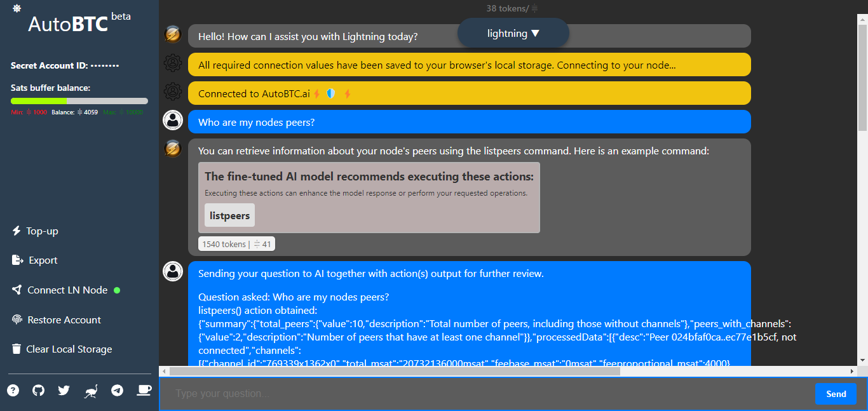Click the sats symbol next to the token count at top
Viewport: 868px width, 411px height.
click(534, 8)
